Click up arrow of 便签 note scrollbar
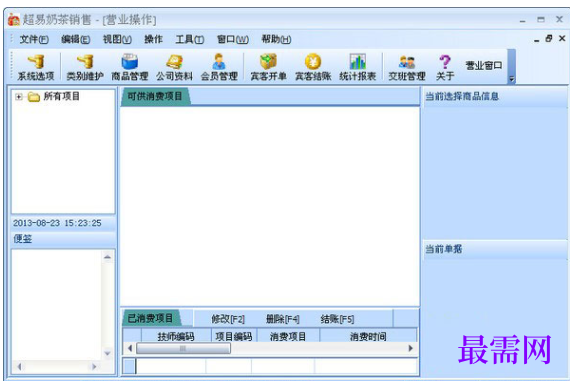The width and height of the screenshot is (570, 381). (x=107, y=257)
